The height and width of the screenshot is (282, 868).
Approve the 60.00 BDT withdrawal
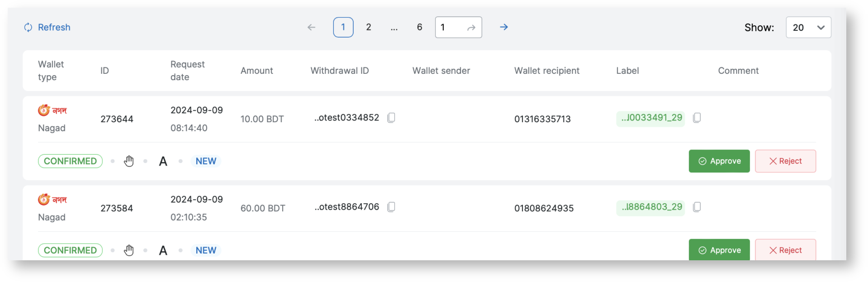719,250
